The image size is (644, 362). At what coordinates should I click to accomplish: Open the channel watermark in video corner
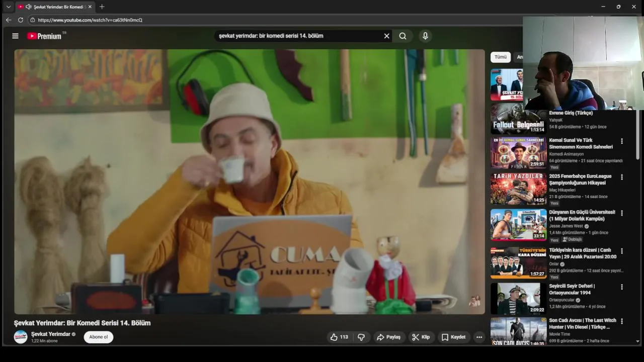tap(474, 301)
